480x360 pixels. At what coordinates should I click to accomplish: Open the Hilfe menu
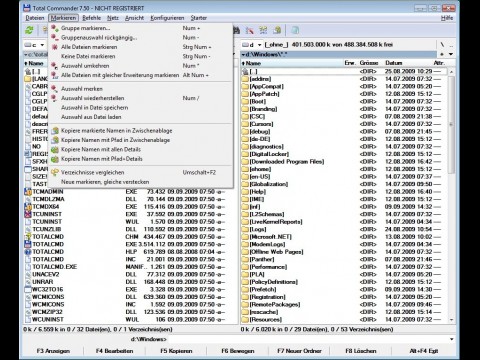point(447,18)
